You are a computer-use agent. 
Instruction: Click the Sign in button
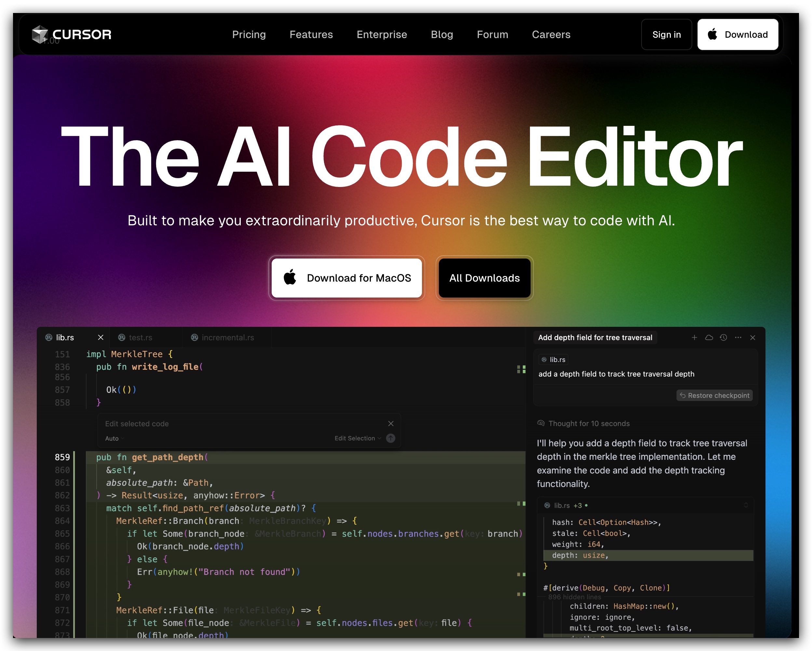pos(666,35)
